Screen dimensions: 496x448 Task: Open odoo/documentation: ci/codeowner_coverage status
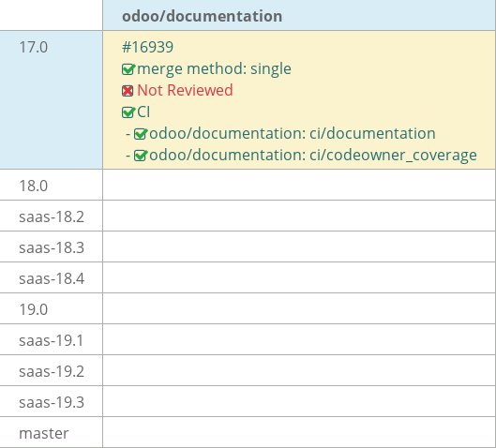click(x=313, y=156)
